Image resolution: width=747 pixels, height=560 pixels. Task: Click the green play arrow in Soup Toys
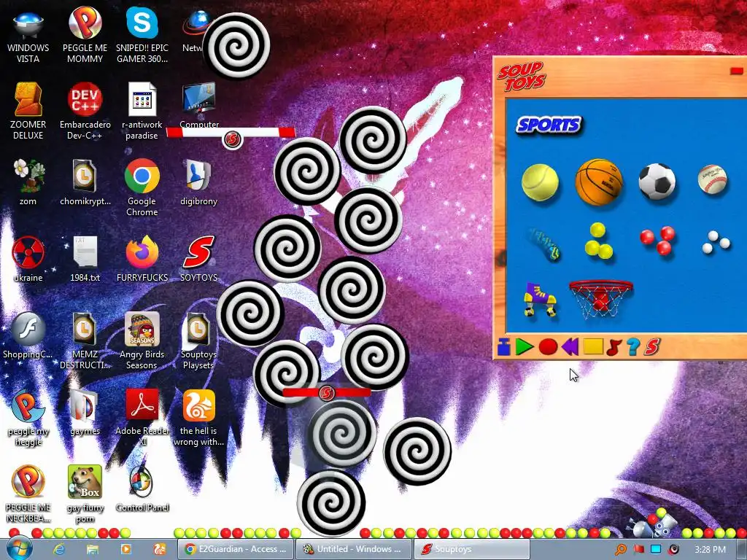click(524, 346)
